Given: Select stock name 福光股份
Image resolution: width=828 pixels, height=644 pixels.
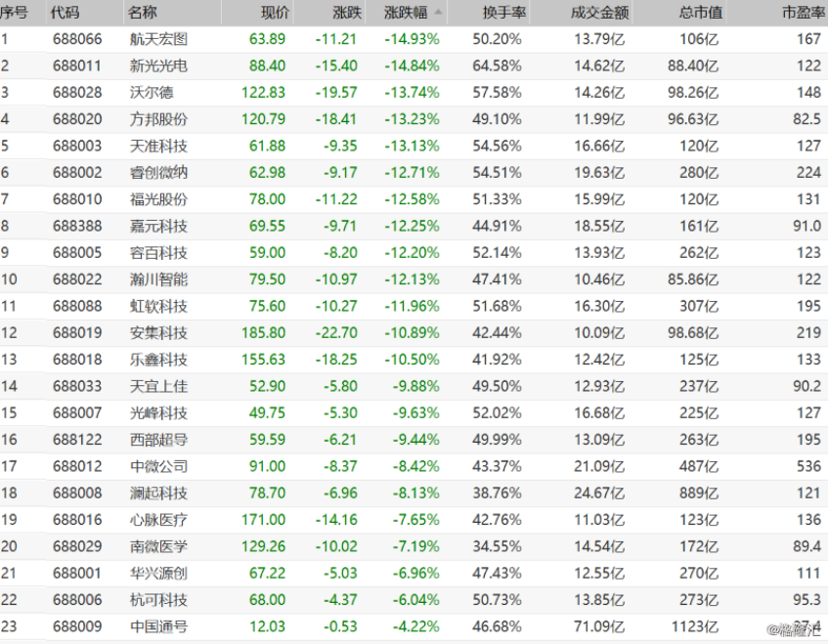Looking at the screenshot, I should coord(158,199).
